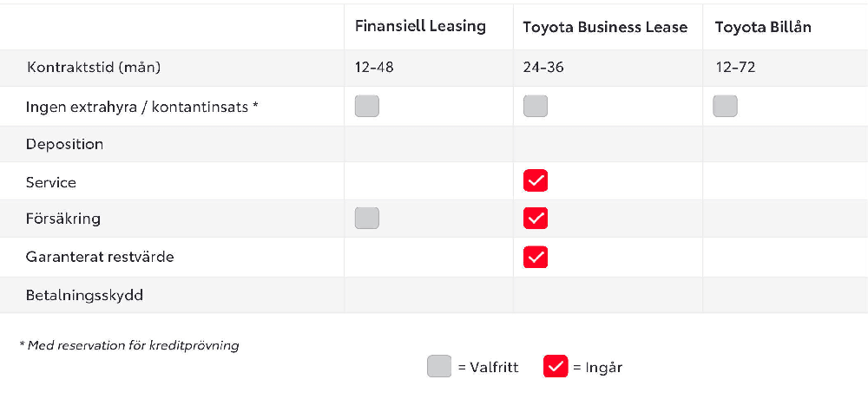
Task: Click red Försäkring checkmark for Business Lease
Action: (x=536, y=218)
